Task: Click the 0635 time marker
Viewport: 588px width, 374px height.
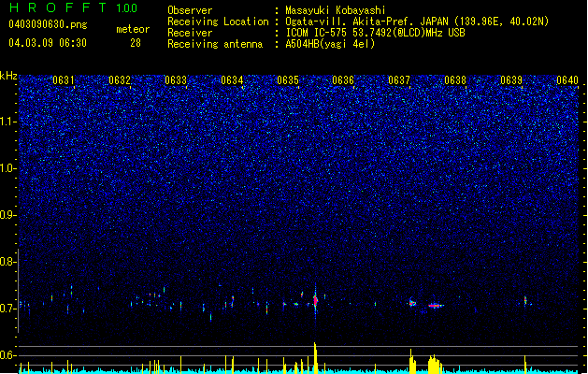Action: (x=288, y=80)
